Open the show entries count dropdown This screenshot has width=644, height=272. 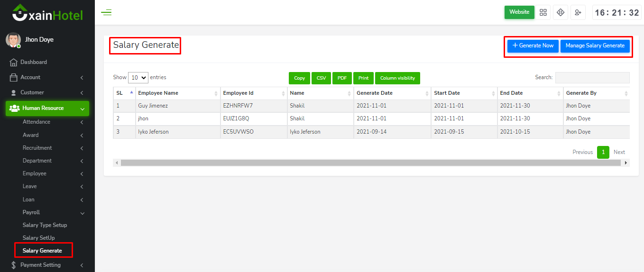click(x=138, y=78)
